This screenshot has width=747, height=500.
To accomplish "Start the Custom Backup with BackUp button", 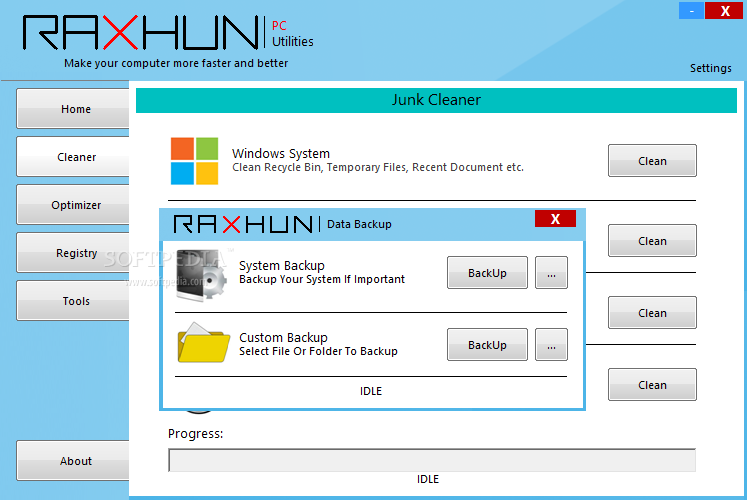I will point(487,345).
